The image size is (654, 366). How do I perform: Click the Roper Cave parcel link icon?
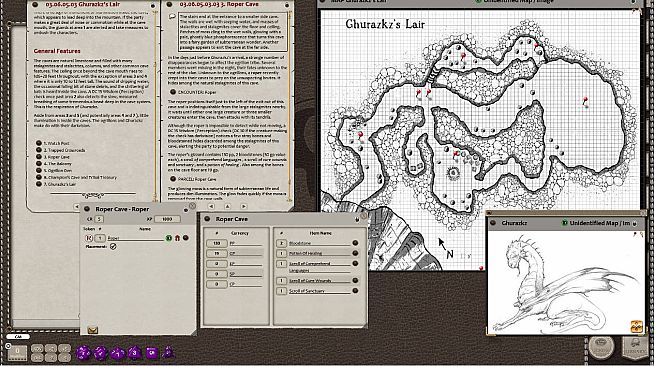[207, 219]
